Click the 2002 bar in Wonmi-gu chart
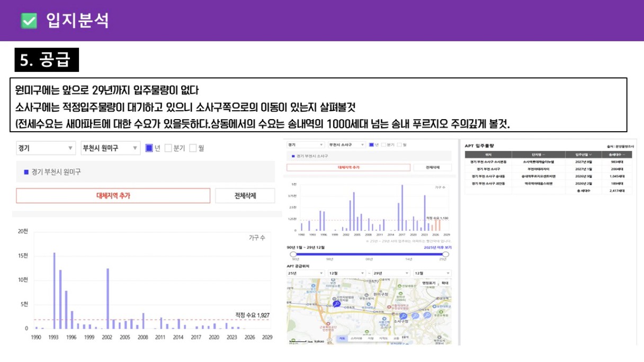 point(108,298)
